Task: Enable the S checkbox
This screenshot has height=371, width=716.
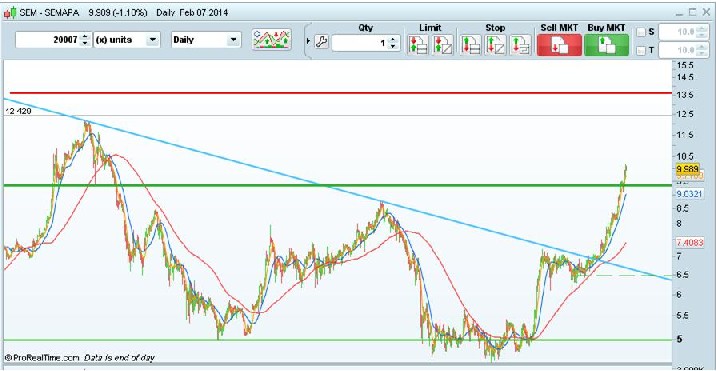Action: tap(641, 32)
